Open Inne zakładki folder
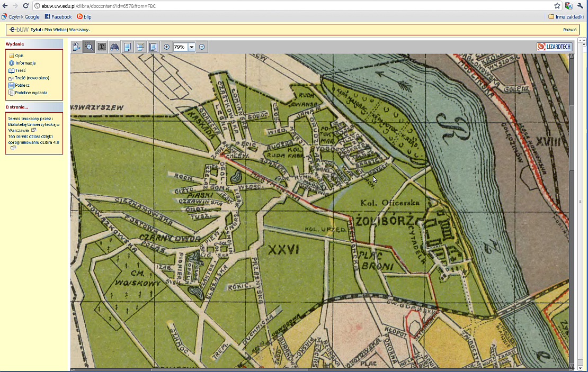The height and width of the screenshot is (372, 588). pyautogui.click(x=566, y=16)
